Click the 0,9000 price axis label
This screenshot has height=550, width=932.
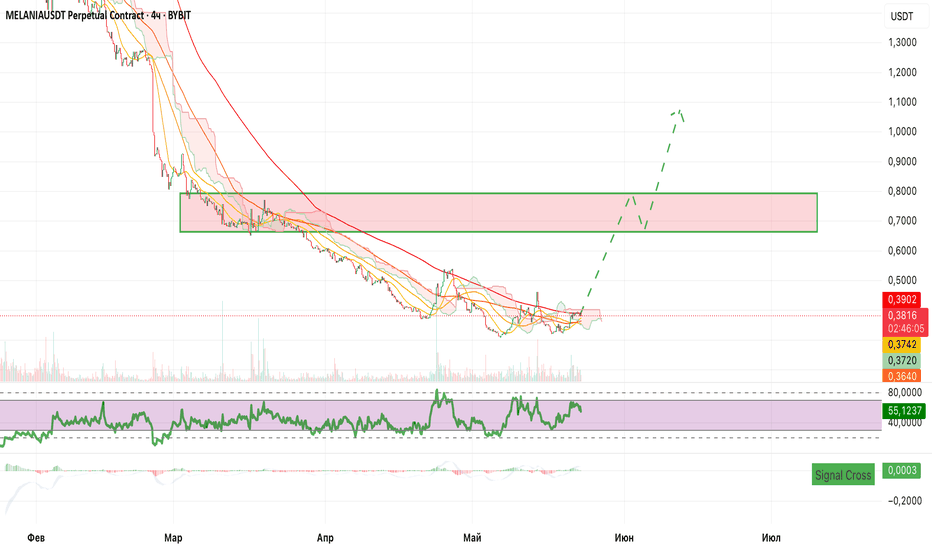tap(902, 161)
